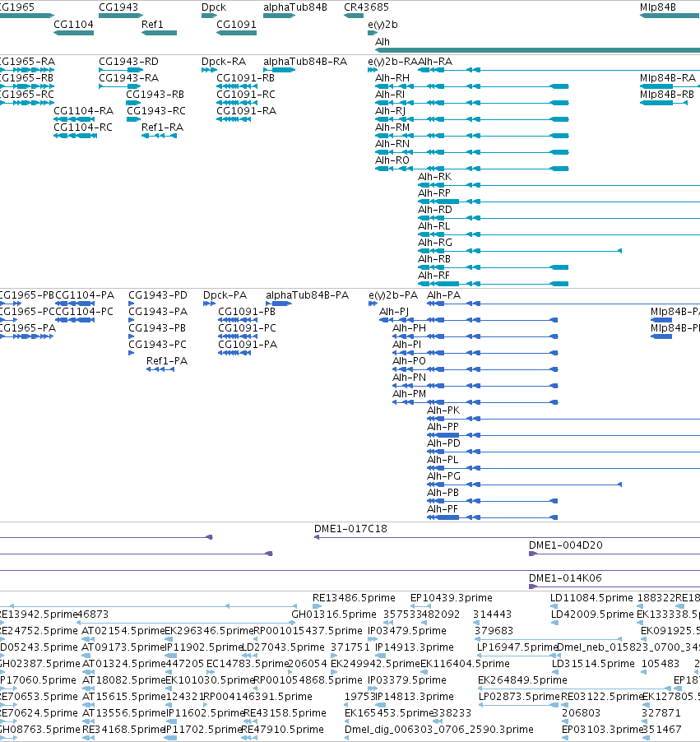700x742 pixels.
Task: Select BAC clone DME1-017C18 label
Action: pos(350,529)
